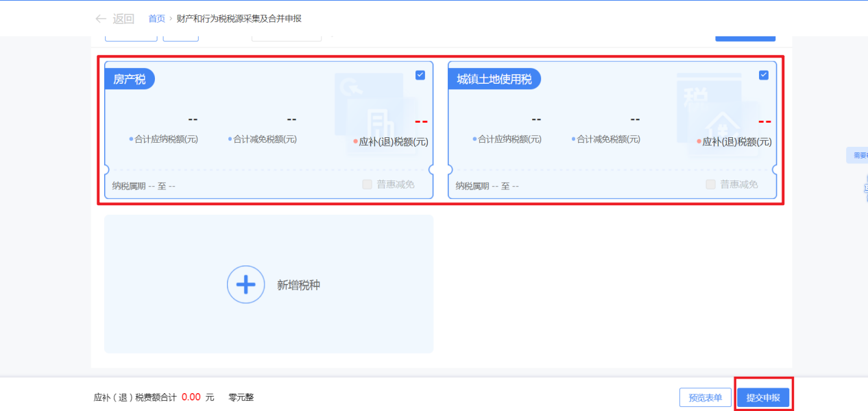Screen dimensions: 868x411
Task: Click the partially hidden blue button at top right
Action: [x=745, y=38]
